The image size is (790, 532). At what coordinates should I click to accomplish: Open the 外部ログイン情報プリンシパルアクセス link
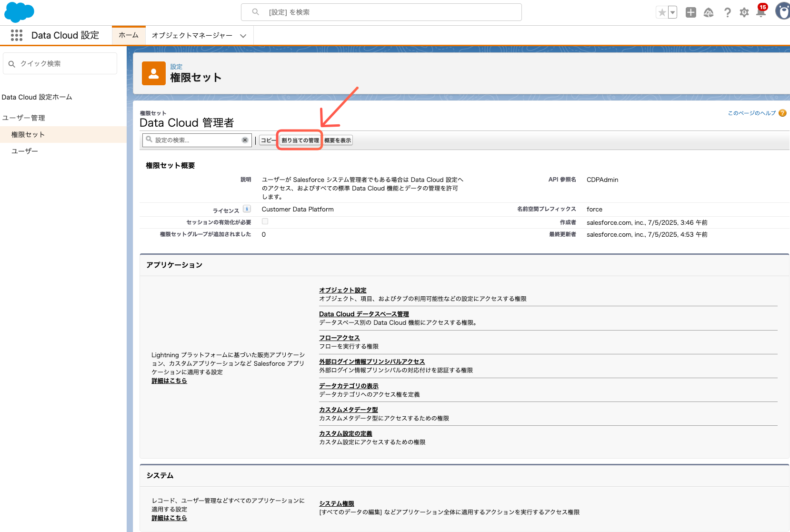[x=372, y=361]
